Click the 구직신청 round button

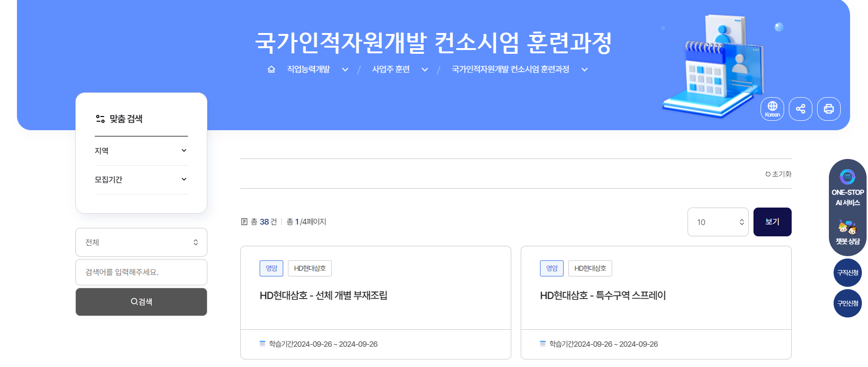[848, 273]
